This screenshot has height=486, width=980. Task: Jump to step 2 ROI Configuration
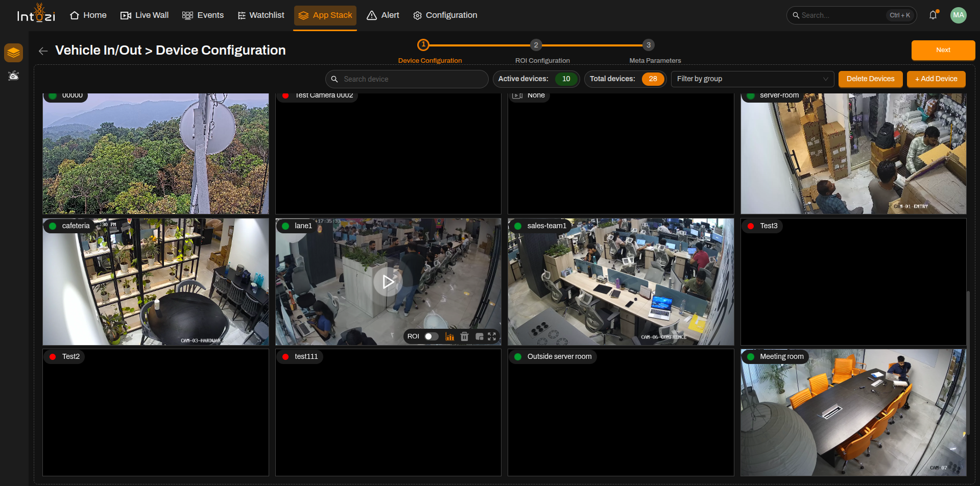pos(536,45)
